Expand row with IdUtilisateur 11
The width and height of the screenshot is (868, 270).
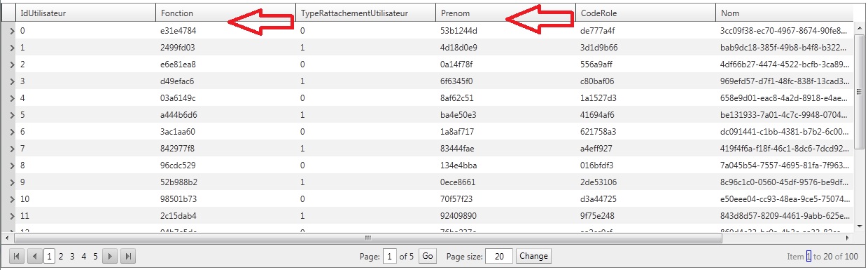12,216
